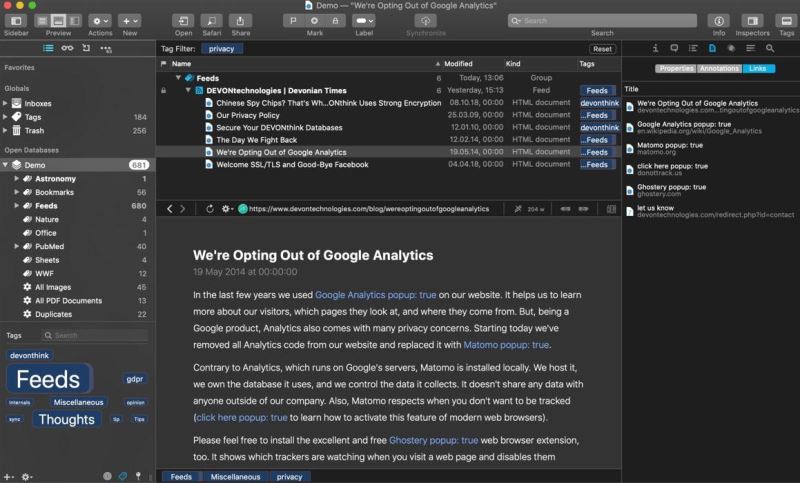This screenshot has width=800, height=483.
Task: Switch to the Annotations tab
Action: pos(719,68)
